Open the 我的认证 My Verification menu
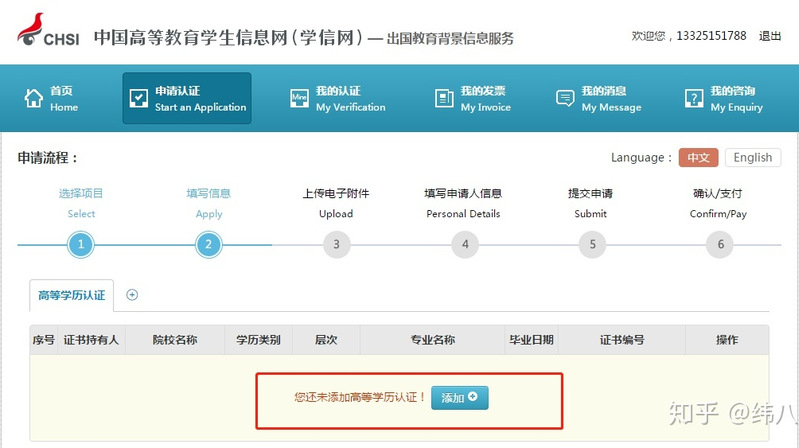The height and width of the screenshot is (448, 799). point(350,98)
